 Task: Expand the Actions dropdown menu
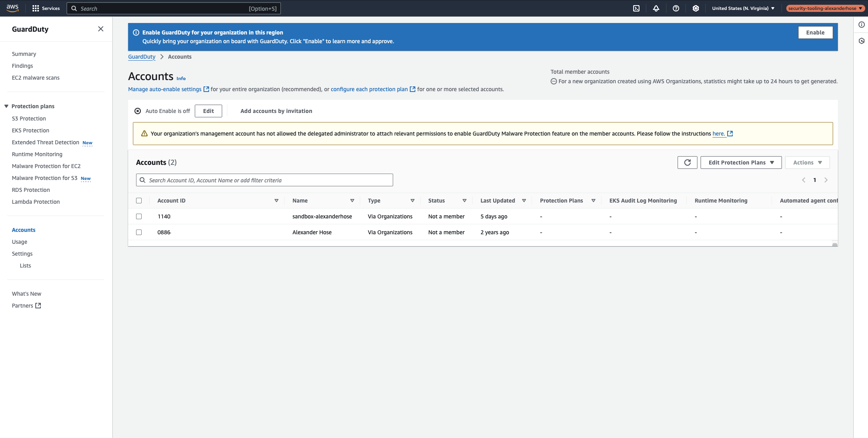coord(807,162)
